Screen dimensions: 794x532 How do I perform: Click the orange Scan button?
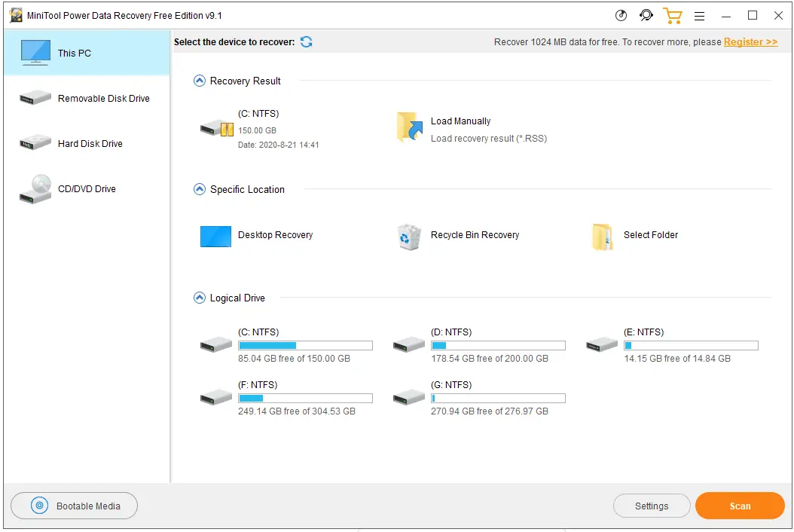coord(740,506)
